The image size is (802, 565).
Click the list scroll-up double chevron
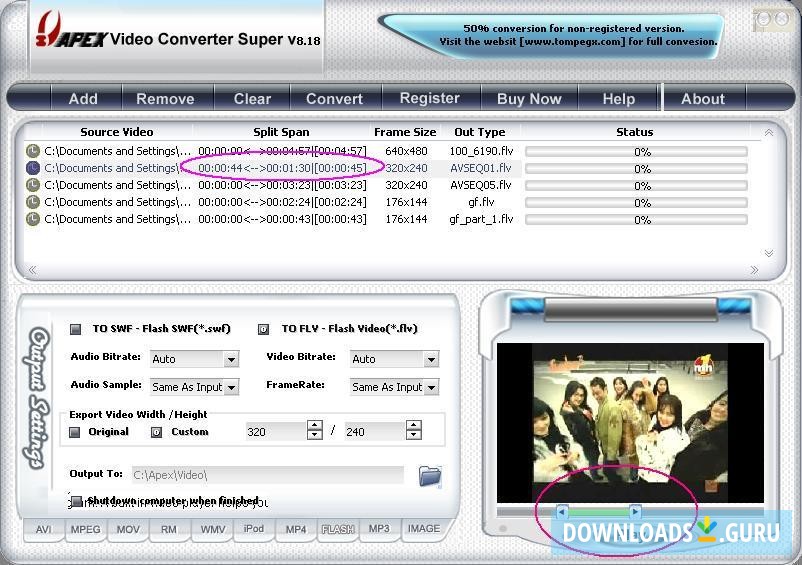pyautogui.click(x=768, y=132)
